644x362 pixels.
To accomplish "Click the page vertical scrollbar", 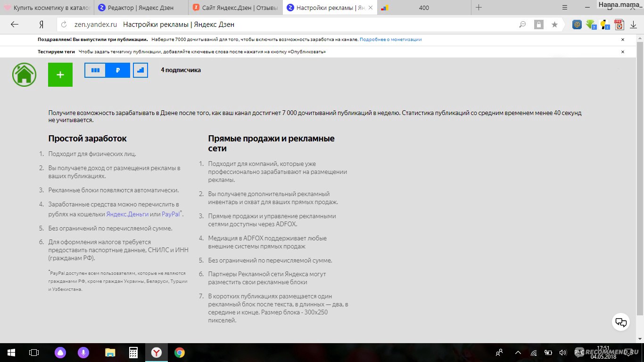I will [640, 178].
